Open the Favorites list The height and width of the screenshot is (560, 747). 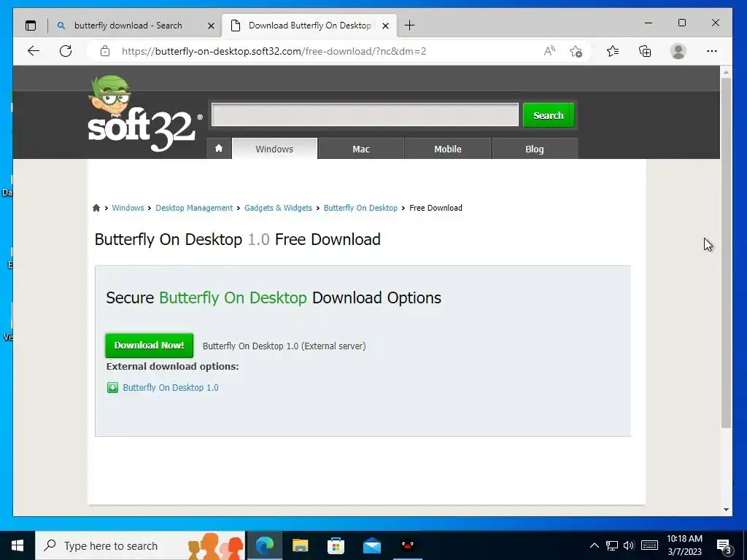point(613,51)
